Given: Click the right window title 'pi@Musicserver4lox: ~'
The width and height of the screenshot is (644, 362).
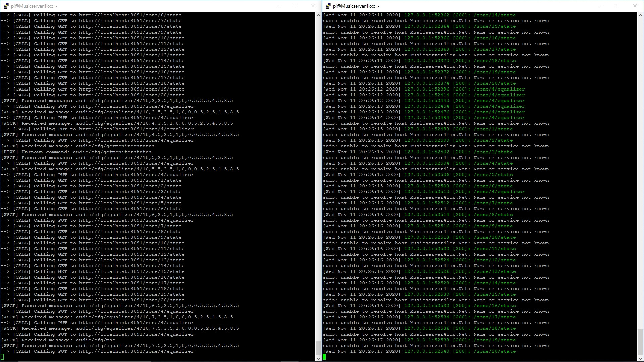Looking at the screenshot, I should pos(356,6).
